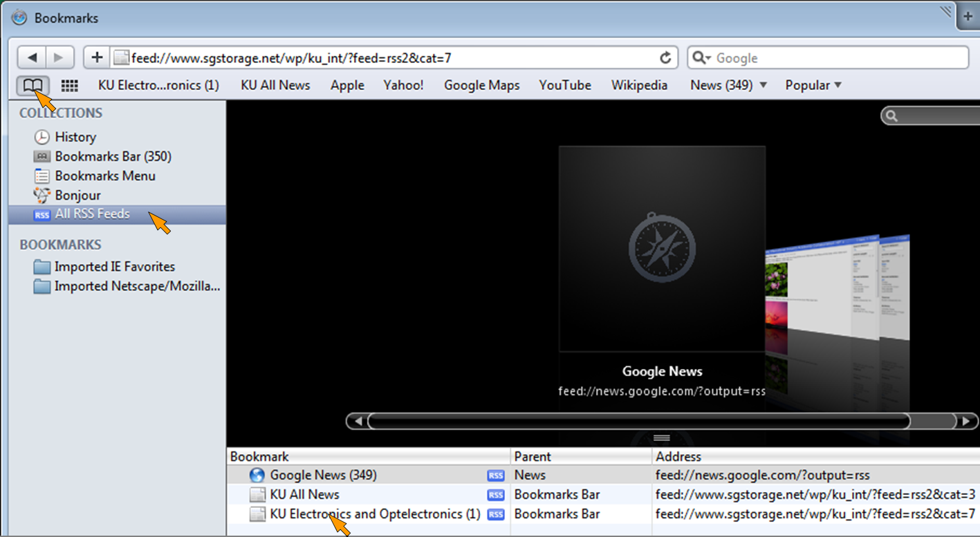This screenshot has height=537, width=980.
Task: Select the Google News cover flow thumbnail
Action: coord(662,249)
